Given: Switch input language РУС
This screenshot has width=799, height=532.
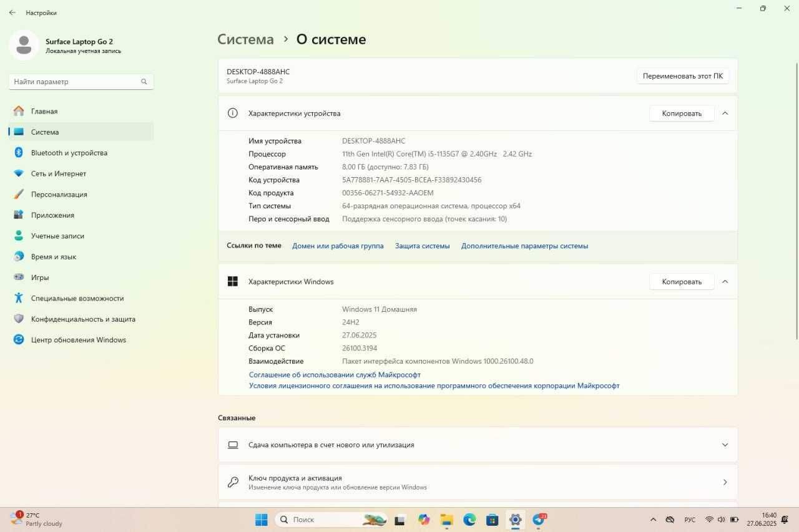Looking at the screenshot, I should pos(690,520).
